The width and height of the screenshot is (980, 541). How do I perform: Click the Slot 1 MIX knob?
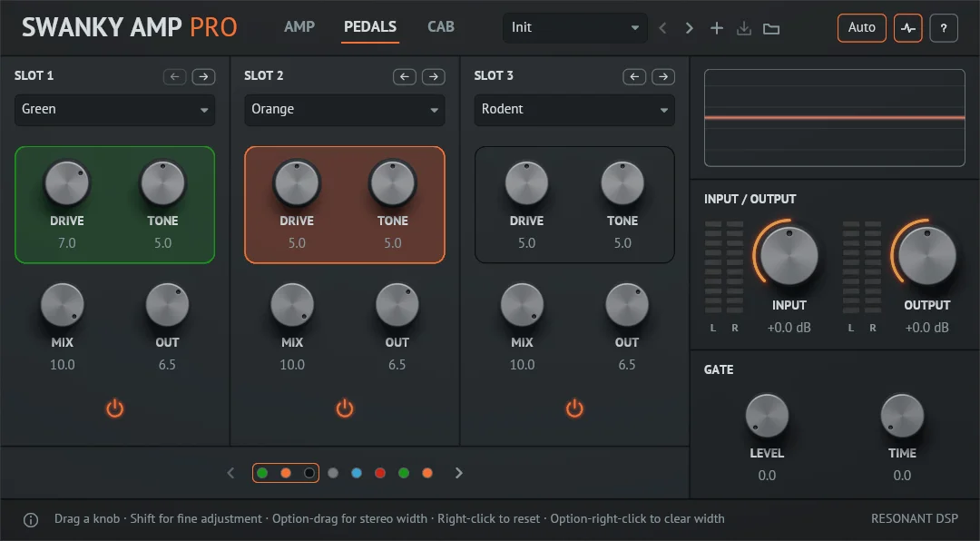pyautogui.click(x=62, y=305)
